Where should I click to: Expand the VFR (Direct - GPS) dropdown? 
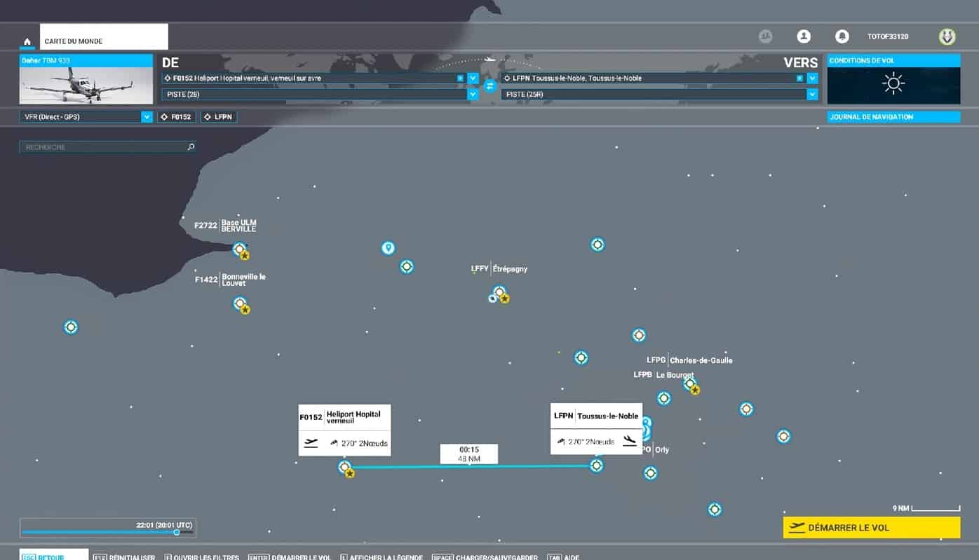tap(147, 117)
